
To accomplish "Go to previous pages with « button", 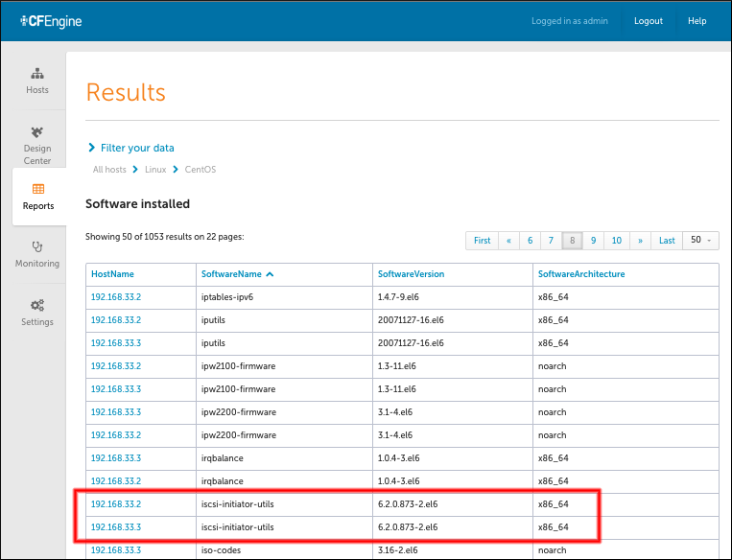I will click(x=508, y=241).
